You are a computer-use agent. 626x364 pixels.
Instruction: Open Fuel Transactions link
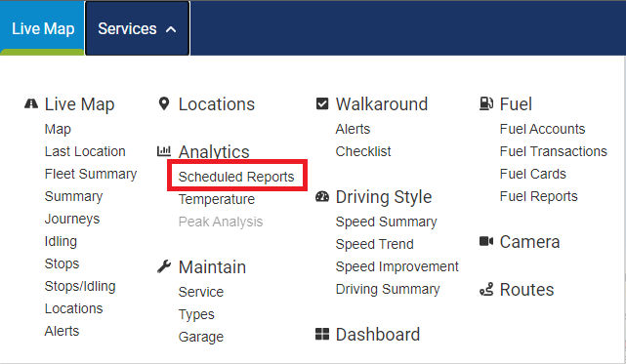click(554, 151)
